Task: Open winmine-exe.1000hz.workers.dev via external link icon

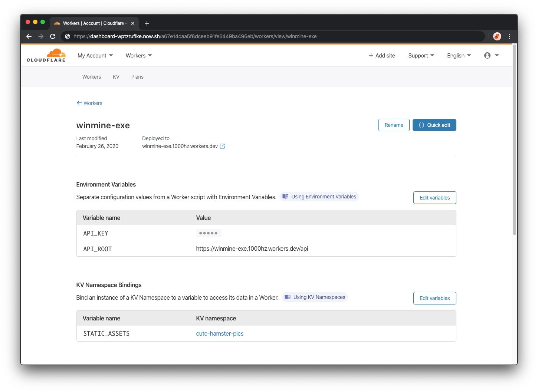Action: click(222, 146)
